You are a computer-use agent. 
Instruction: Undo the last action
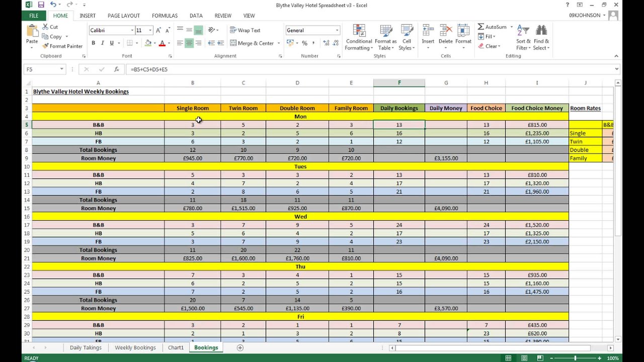[53, 5]
